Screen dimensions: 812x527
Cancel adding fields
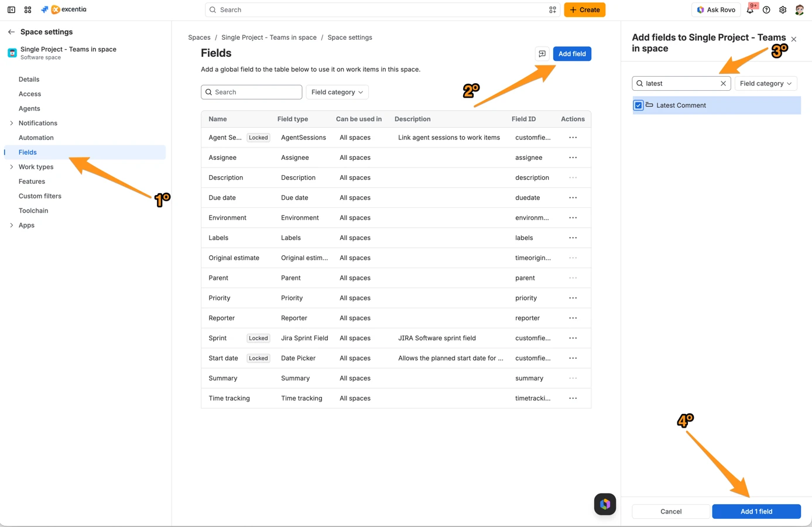click(x=671, y=511)
